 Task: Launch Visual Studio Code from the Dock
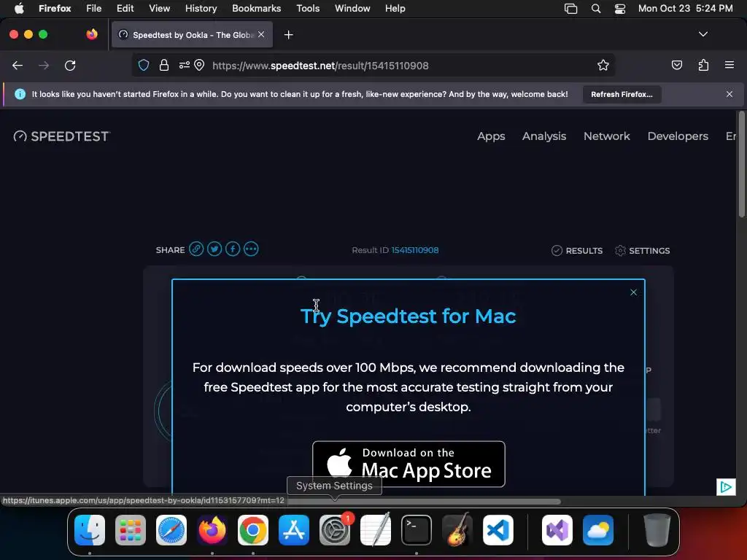tap(498, 530)
